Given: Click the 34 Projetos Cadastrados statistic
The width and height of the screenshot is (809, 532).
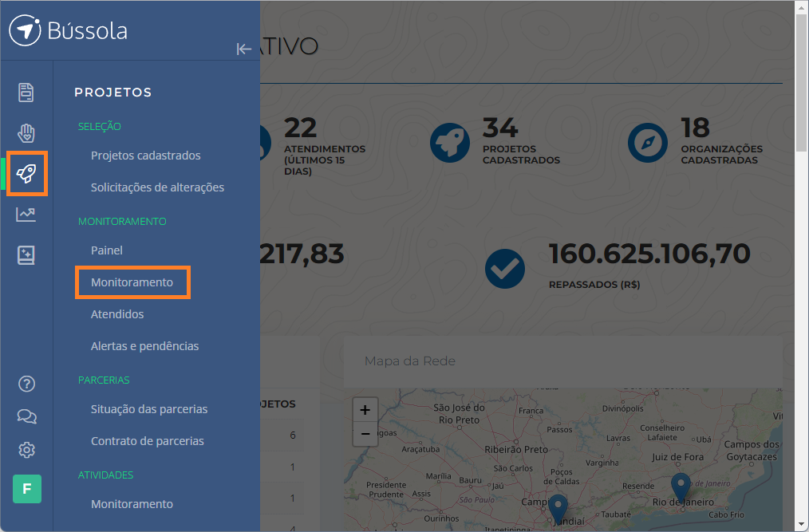Looking at the screenshot, I should point(521,141).
